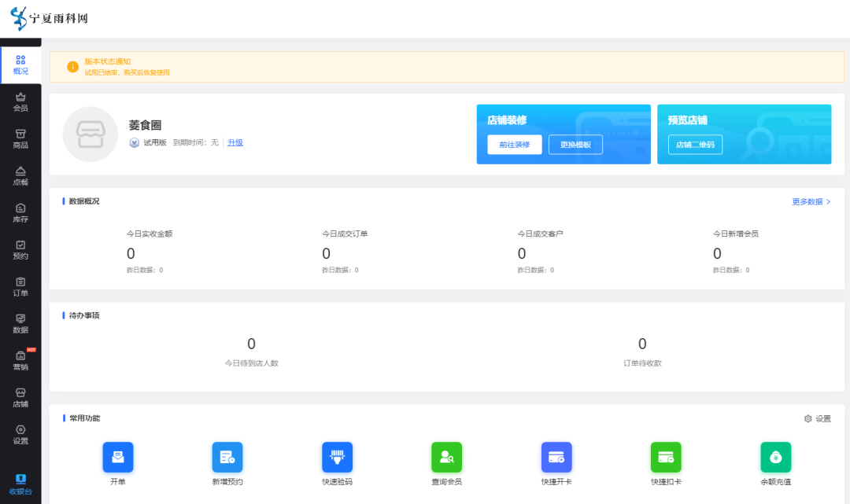Click the 快捷扣卡 quick deduct card icon
Viewport: 850px width, 504px height.
tap(666, 458)
